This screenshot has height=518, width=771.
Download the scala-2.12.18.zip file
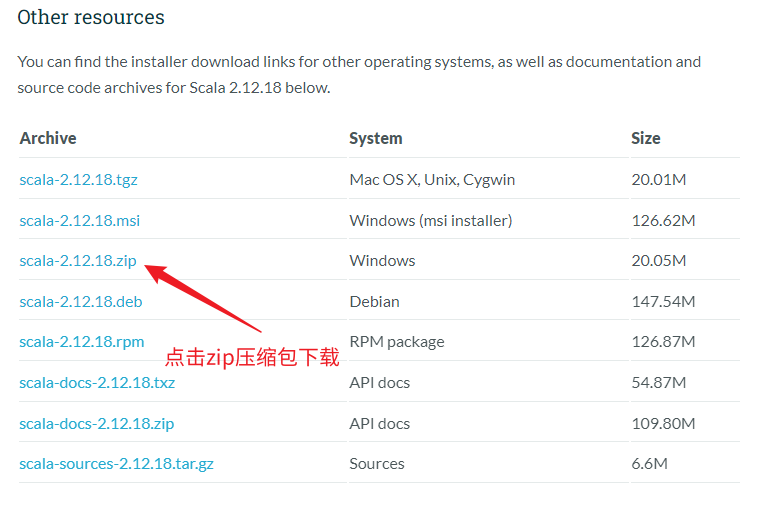pos(78,261)
